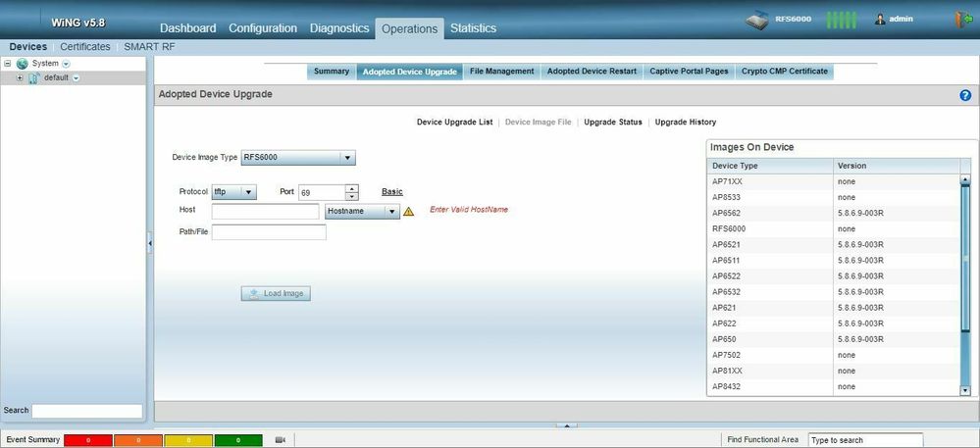Click the admin user icon
The height and width of the screenshot is (448, 980).
[x=880, y=20]
